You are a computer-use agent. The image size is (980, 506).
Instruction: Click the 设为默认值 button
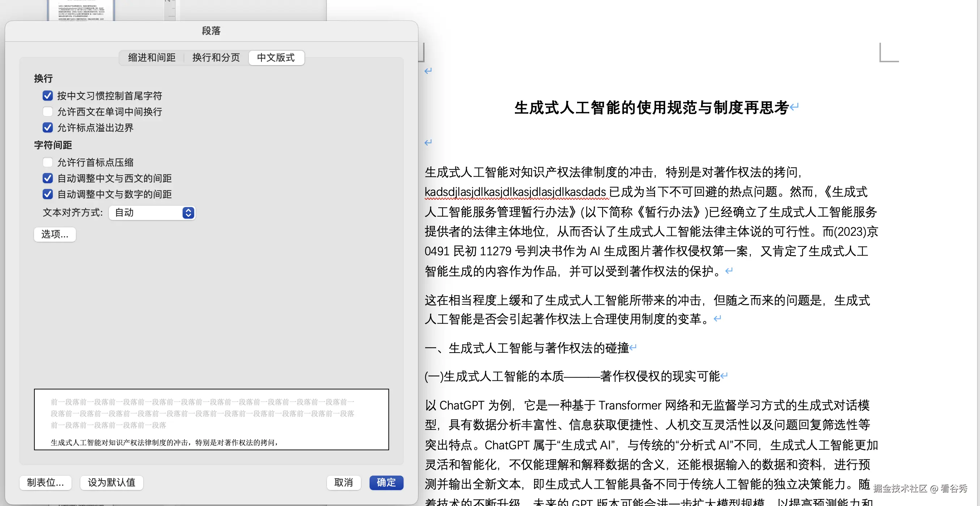pyautogui.click(x=111, y=482)
